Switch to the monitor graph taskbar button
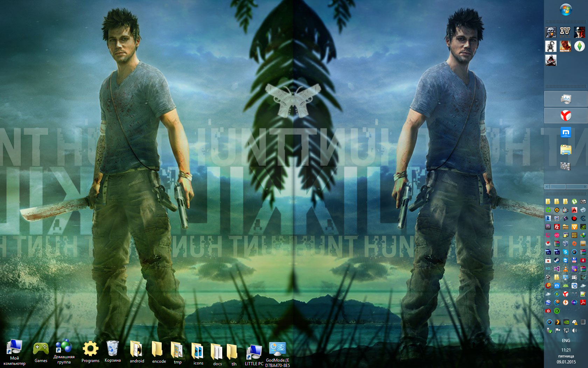 point(566,99)
